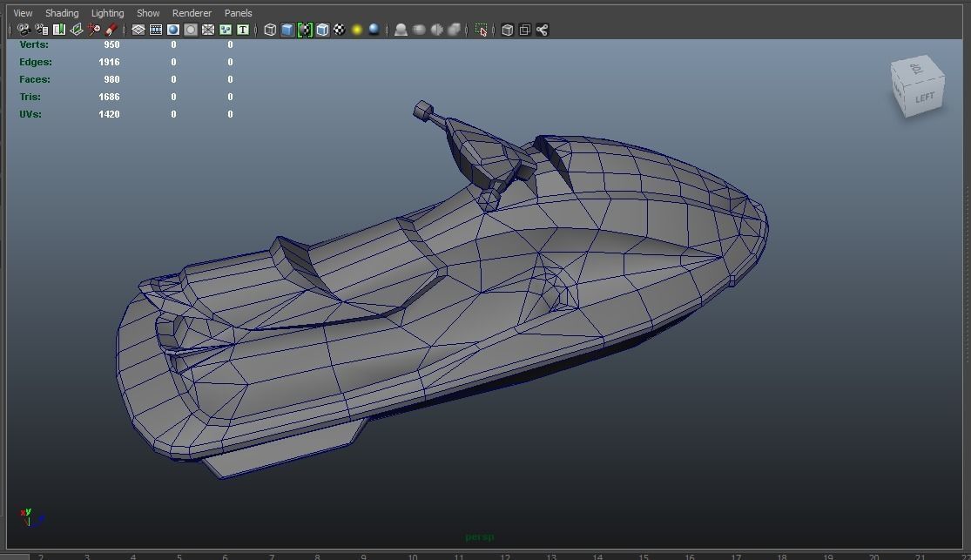
Task: Toggle the Safe Action icon
Action: pos(226,30)
